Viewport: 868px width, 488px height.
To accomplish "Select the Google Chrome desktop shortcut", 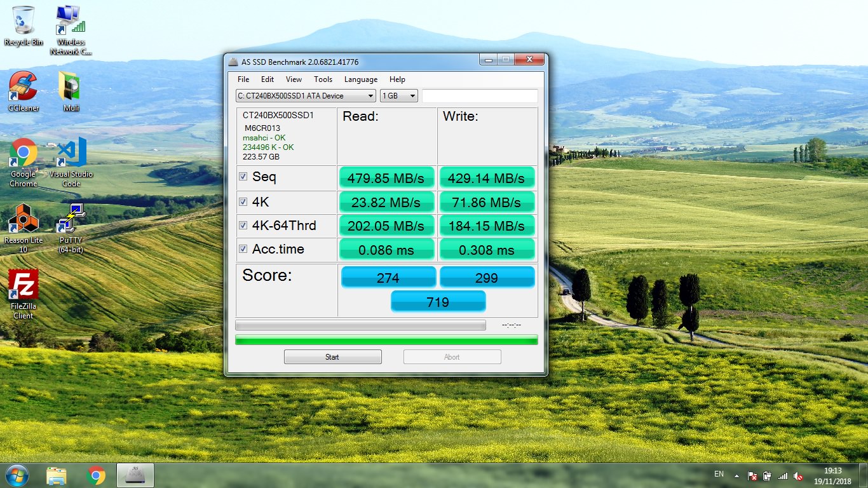I will [24, 162].
